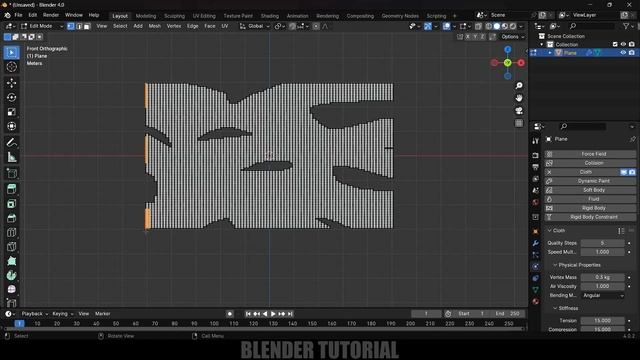Select the Measure tool

(11, 157)
